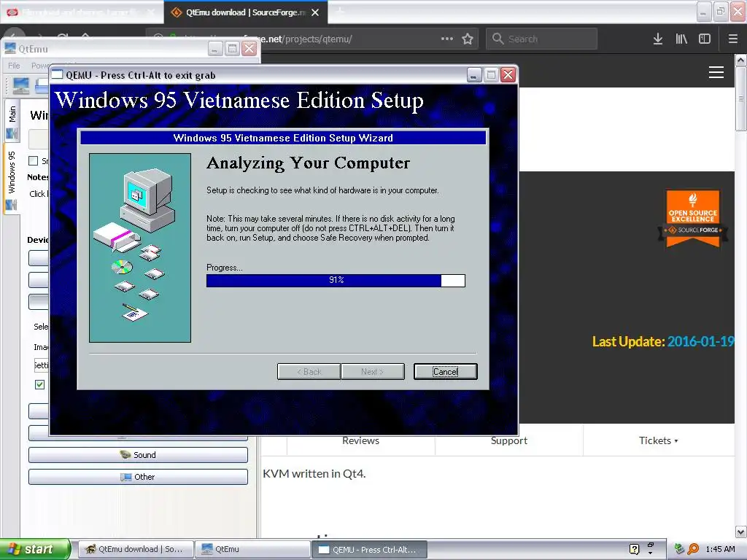Toggle the unchecked checkbox above Notes in QtEmu
747x560 pixels.
point(34,160)
